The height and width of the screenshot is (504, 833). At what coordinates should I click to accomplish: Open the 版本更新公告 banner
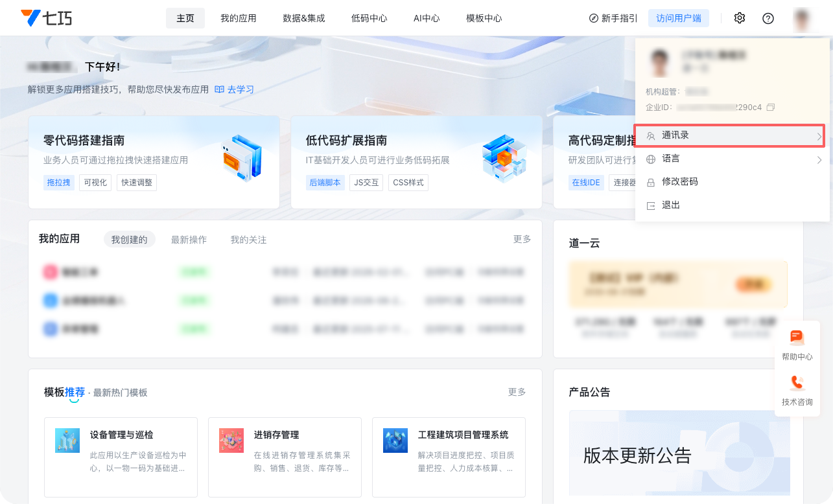[x=679, y=453]
